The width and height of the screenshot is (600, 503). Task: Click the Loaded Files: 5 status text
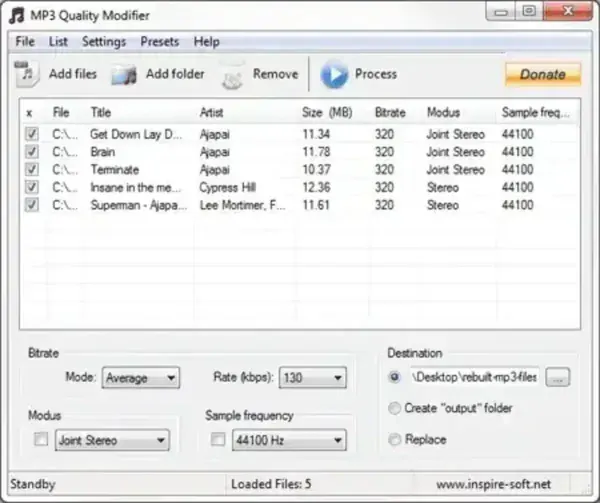(x=271, y=484)
